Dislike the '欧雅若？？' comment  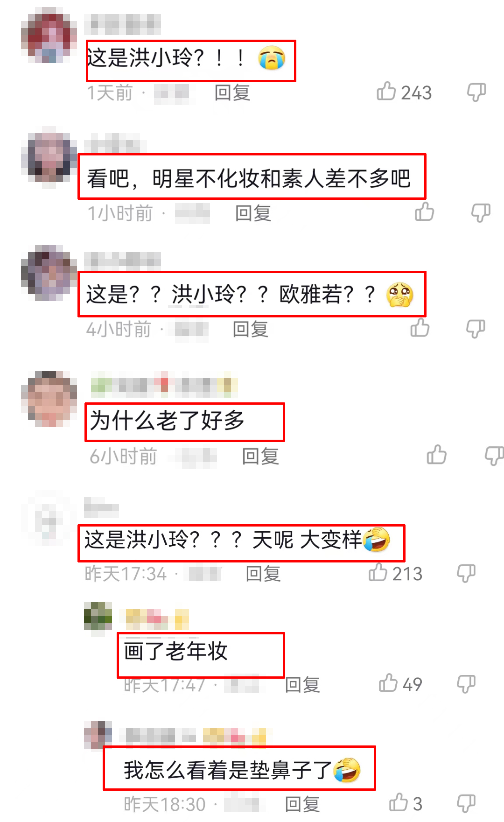(x=476, y=329)
